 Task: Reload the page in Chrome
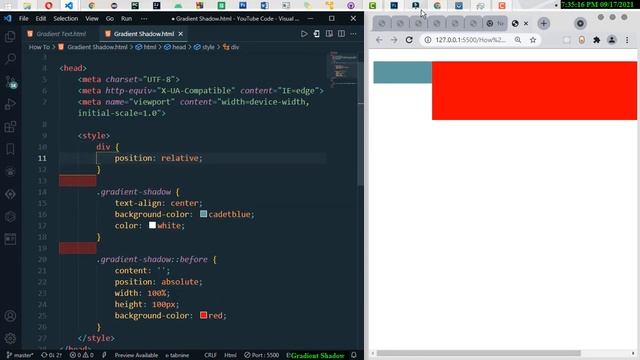click(409, 40)
